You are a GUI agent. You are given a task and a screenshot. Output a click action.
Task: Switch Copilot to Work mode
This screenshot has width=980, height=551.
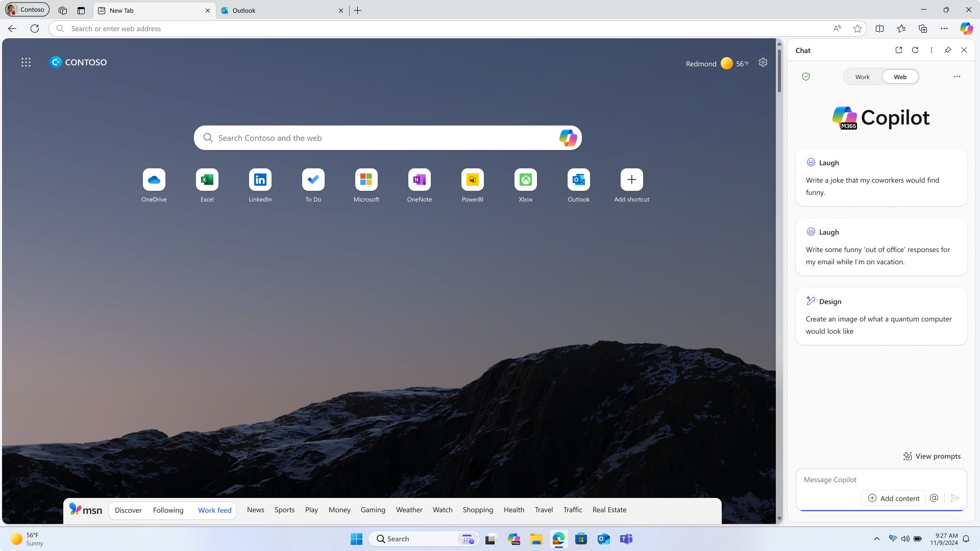[862, 77]
